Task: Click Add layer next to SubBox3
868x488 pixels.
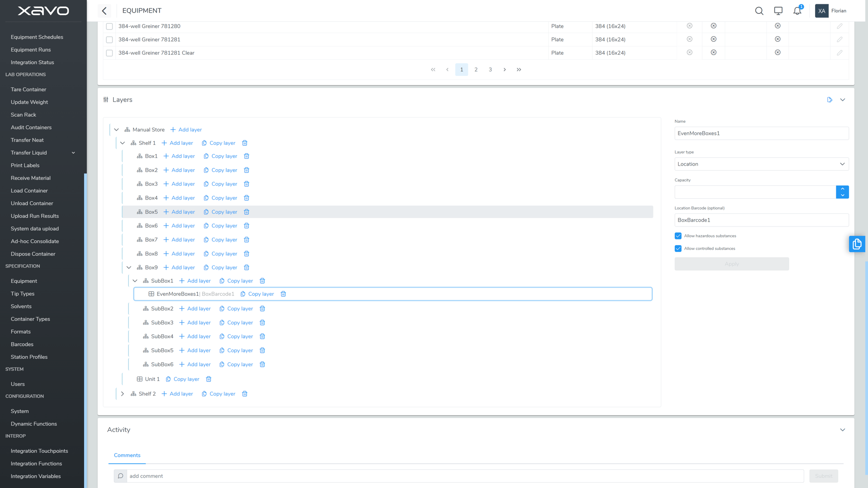Action: pyautogui.click(x=195, y=323)
